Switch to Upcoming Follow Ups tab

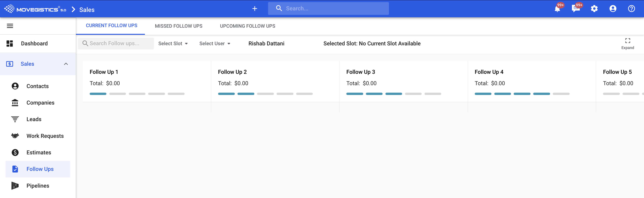pyautogui.click(x=247, y=26)
